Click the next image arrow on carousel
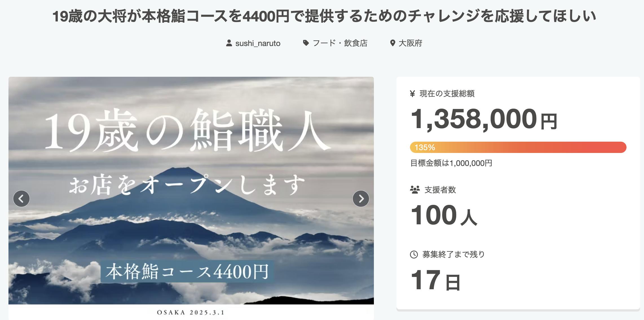Viewport: 644px width, 320px height. pos(361,199)
